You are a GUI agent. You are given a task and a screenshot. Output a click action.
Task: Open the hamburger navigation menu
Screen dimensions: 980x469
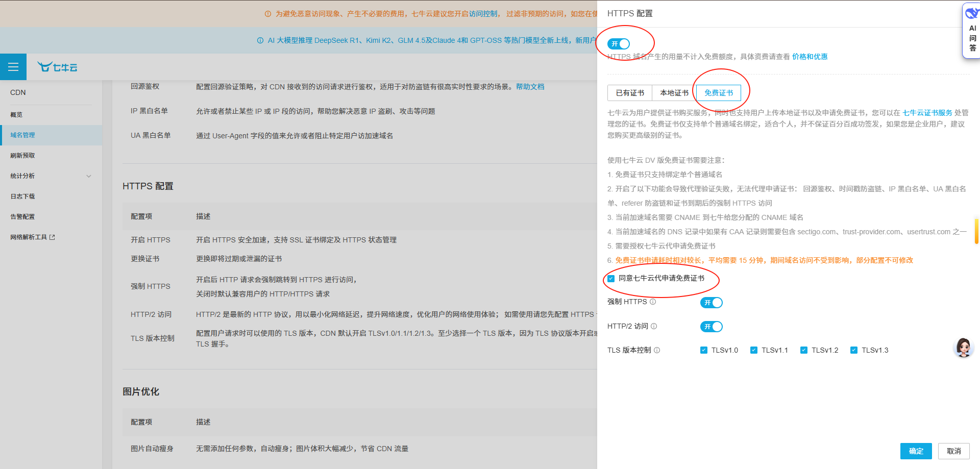pyautogui.click(x=13, y=67)
